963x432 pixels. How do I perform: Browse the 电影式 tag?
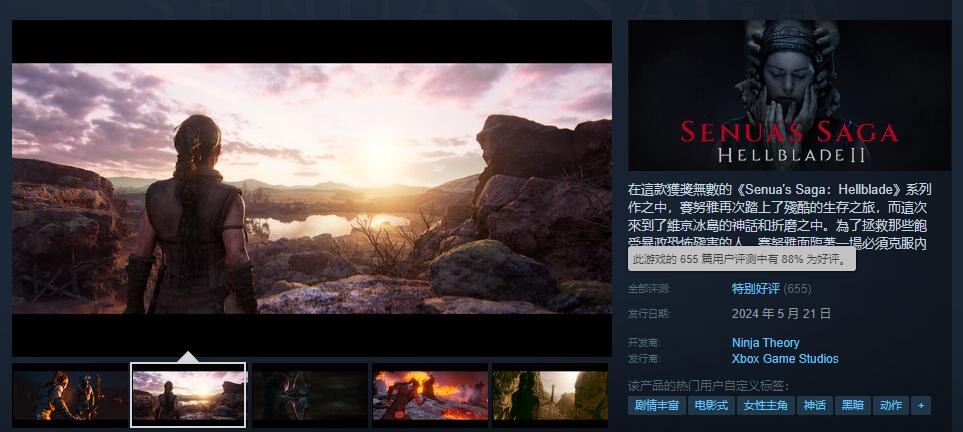tap(712, 405)
